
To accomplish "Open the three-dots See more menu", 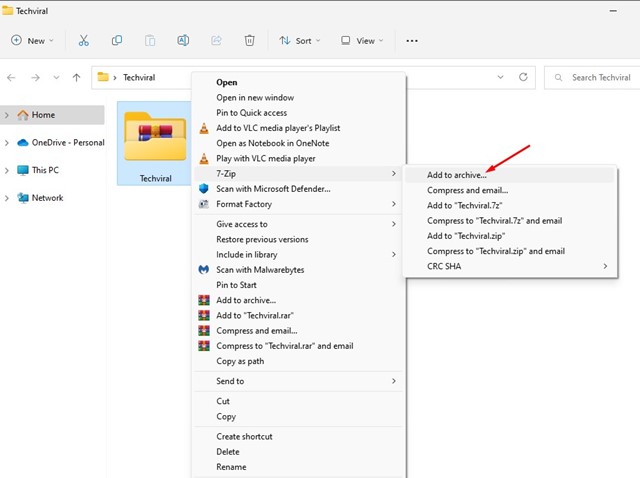I will point(412,41).
